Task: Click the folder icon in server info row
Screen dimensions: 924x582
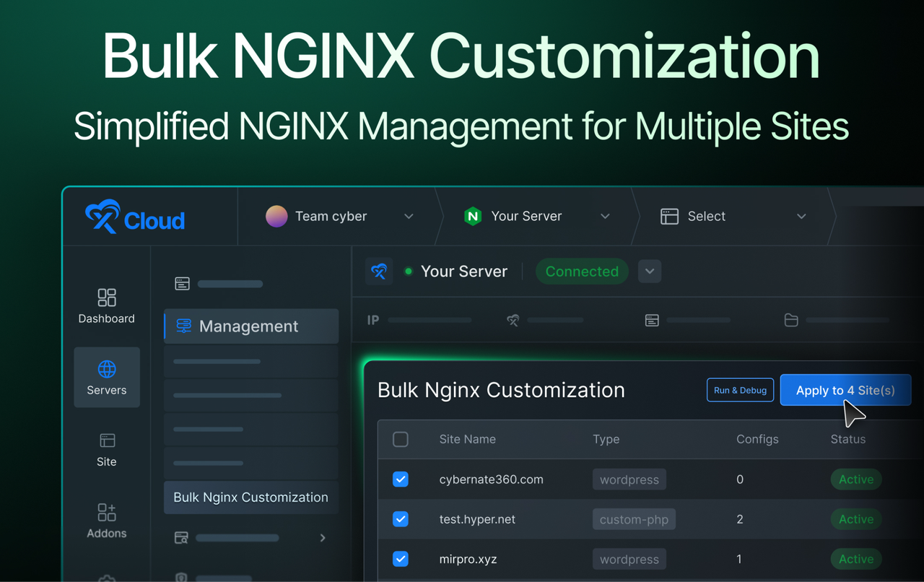Action: [x=791, y=320]
